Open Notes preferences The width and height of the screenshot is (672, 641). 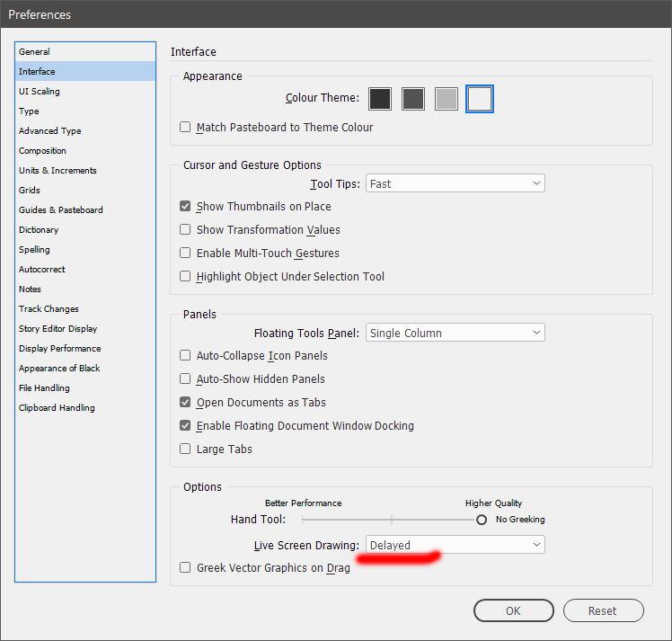click(85, 289)
